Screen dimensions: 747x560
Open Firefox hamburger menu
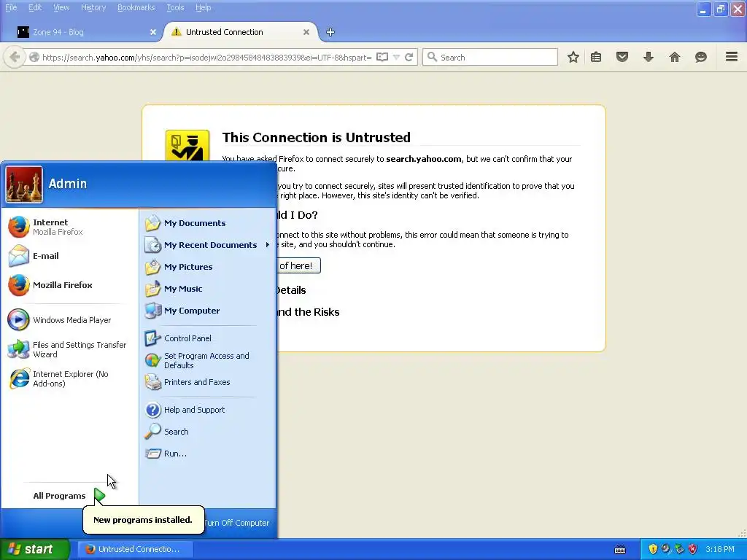(x=732, y=57)
